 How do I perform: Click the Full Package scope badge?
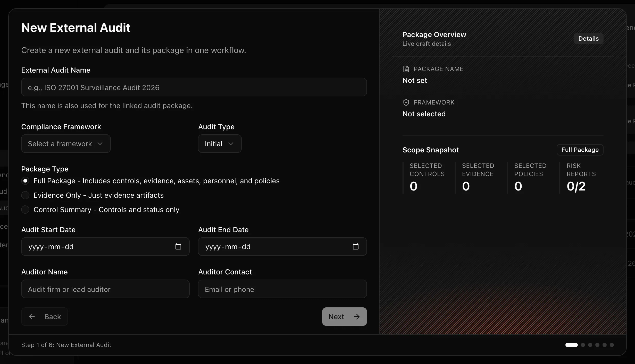click(580, 150)
